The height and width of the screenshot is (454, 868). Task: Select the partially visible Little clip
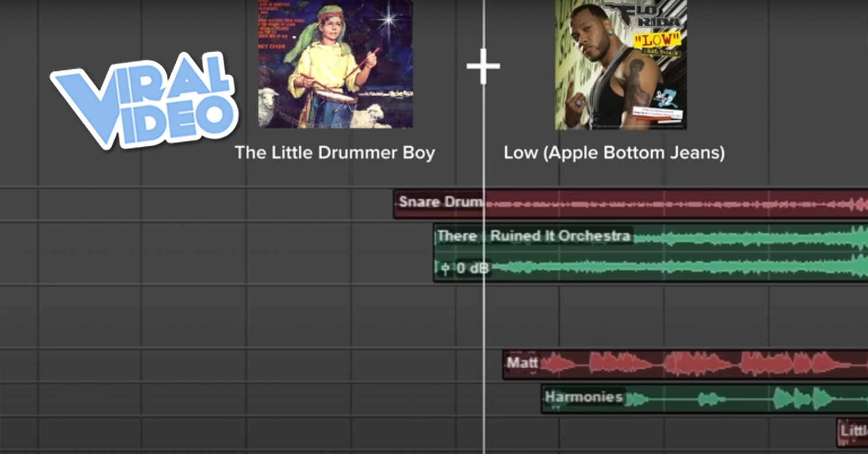(x=853, y=431)
